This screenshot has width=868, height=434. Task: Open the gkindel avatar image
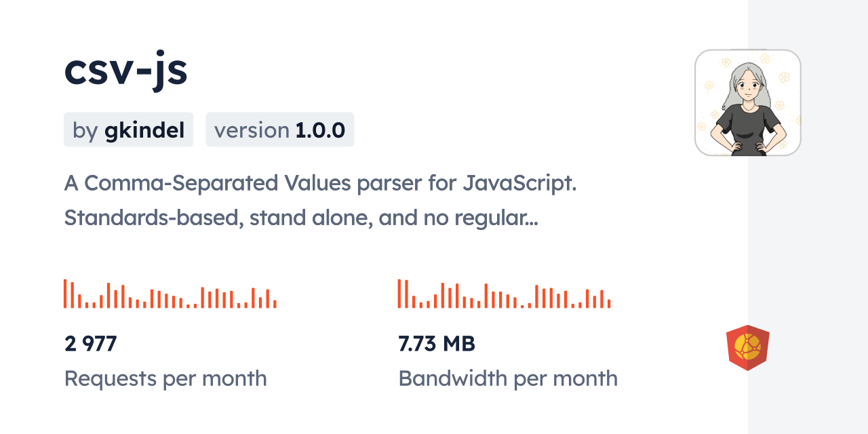coord(747,102)
